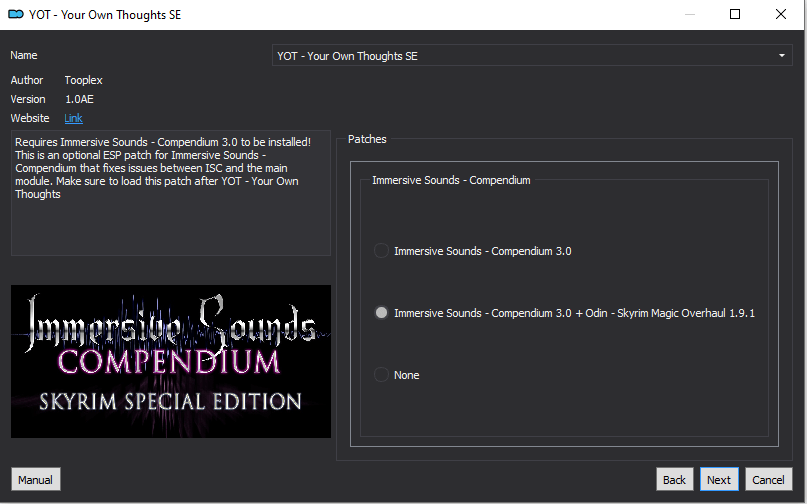Click the Manual button
Image resolution: width=807 pixels, height=504 pixels.
[x=36, y=480]
